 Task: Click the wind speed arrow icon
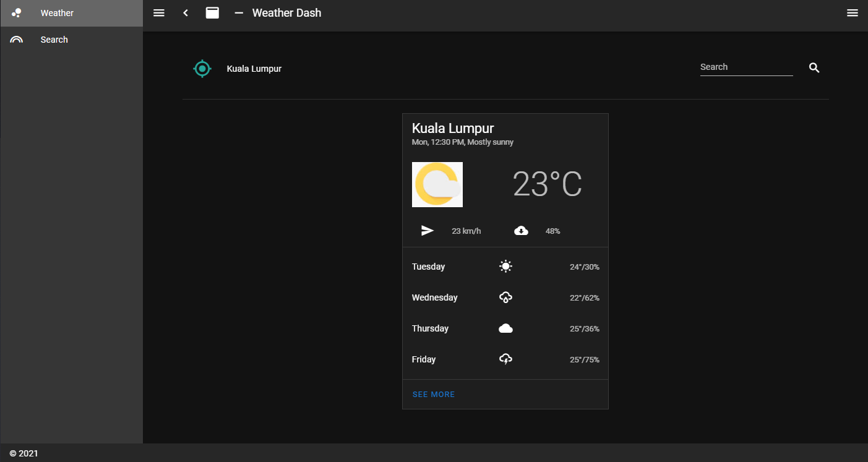(x=427, y=230)
